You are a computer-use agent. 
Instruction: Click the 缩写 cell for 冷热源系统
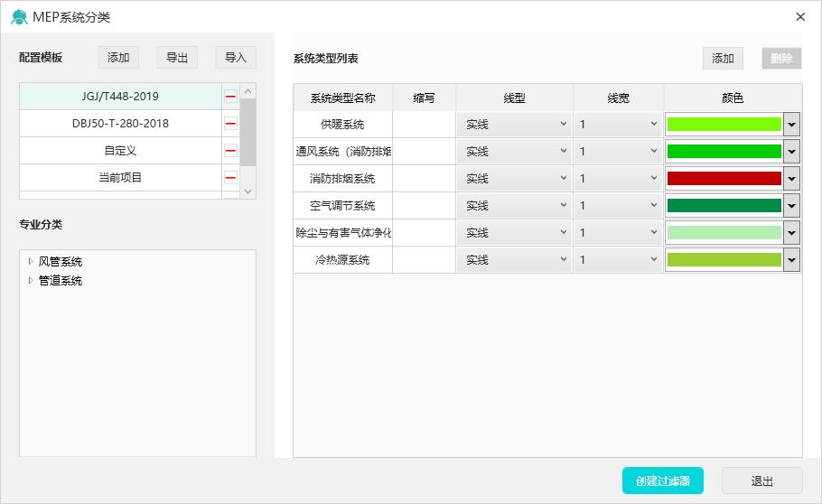click(425, 259)
